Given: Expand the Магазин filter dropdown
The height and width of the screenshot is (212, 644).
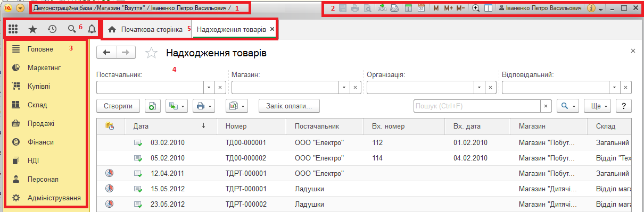Looking at the screenshot, I should click(345, 87).
